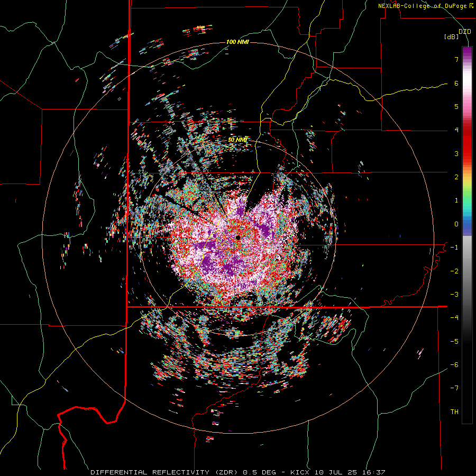476x476 pixels.
Task: Click the -4 value on color scale
Action: (x=454, y=317)
